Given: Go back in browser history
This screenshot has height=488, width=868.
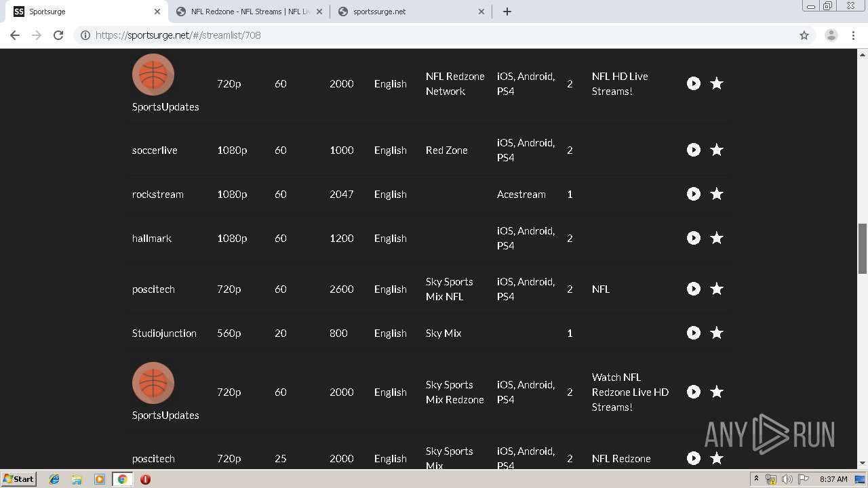Looking at the screenshot, I should point(15,35).
